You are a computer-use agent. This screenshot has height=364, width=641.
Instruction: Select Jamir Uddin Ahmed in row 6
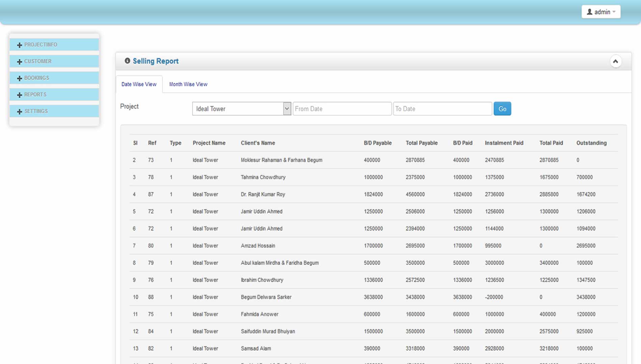click(x=261, y=229)
